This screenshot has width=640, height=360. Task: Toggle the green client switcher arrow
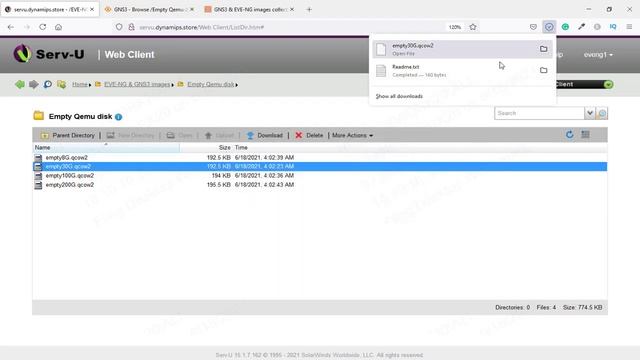[x=608, y=84]
